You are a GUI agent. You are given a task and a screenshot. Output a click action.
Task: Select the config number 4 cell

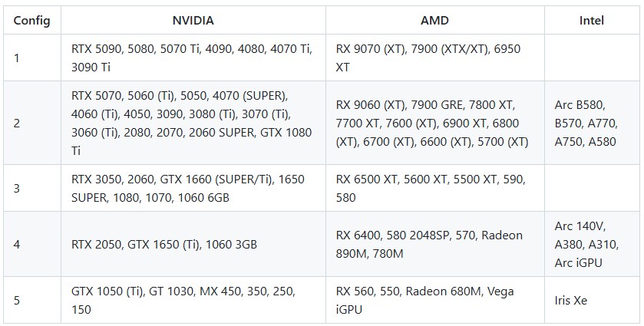point(17,244)
